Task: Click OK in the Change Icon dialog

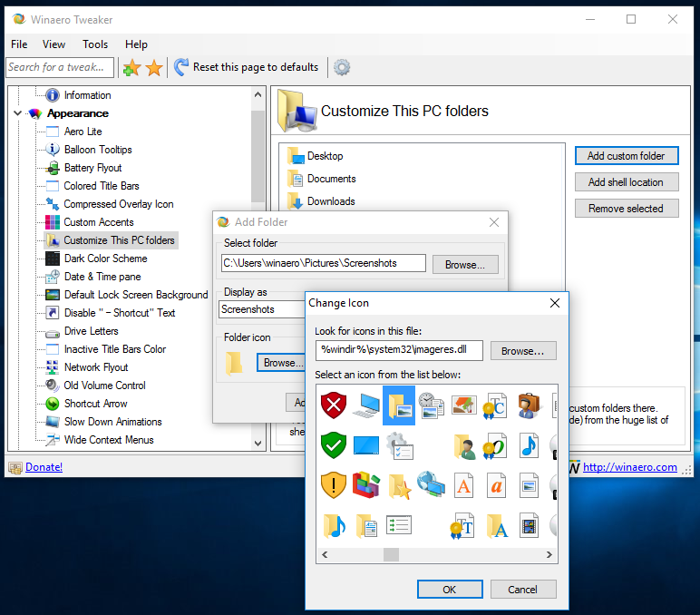Action: [x=450, y=589]
